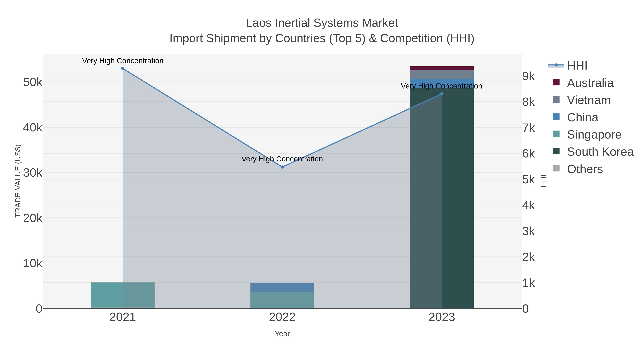
Task: Click the 2022 x-axis year label
Action: coord(282,317)
